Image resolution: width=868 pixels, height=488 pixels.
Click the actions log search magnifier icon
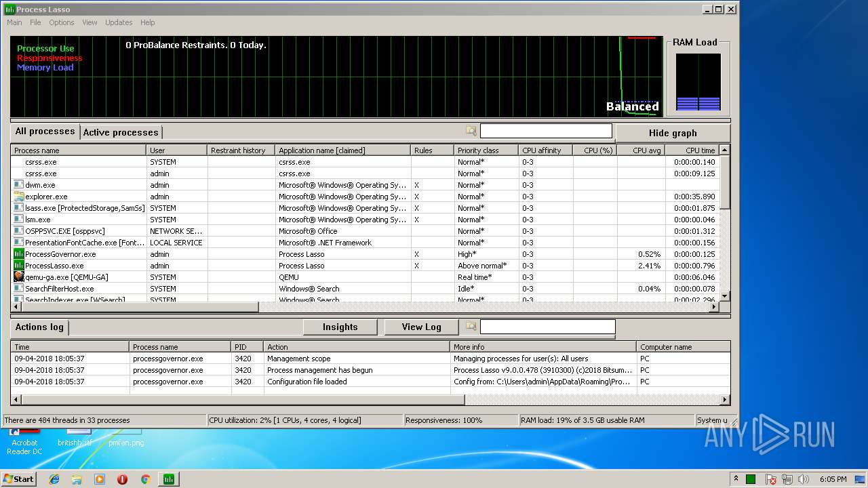pos(471,327)
